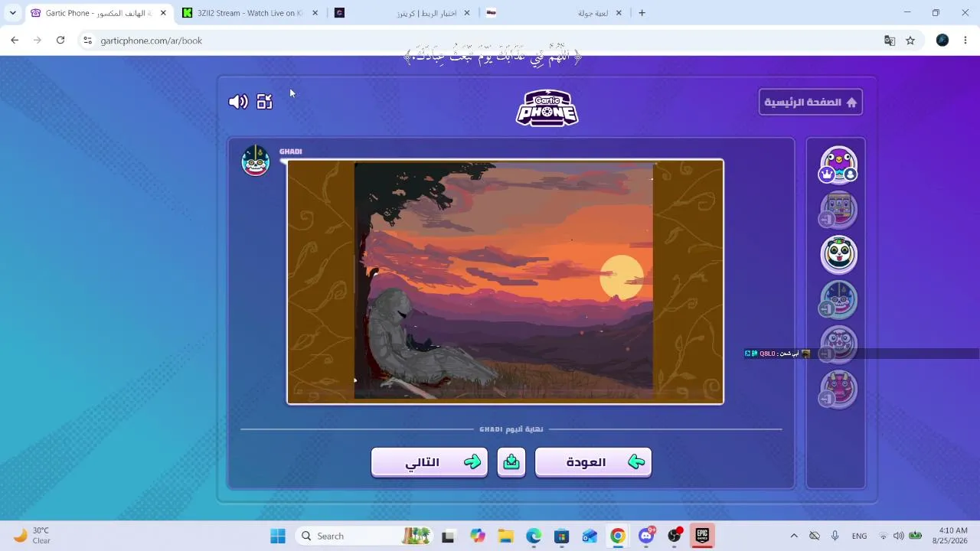Download the album with the save icon
Screen dimensions: 980x551
point(511,462)
